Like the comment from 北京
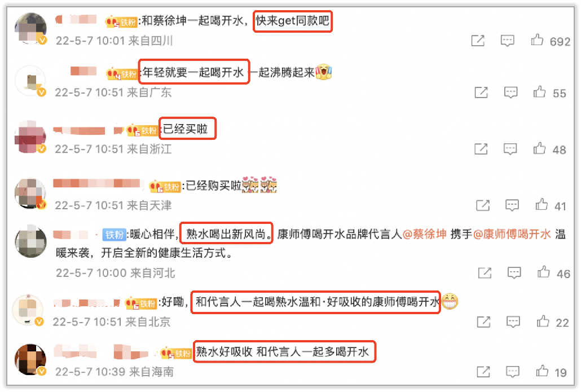Screen dimensions: 581x392 click(543, 321)
